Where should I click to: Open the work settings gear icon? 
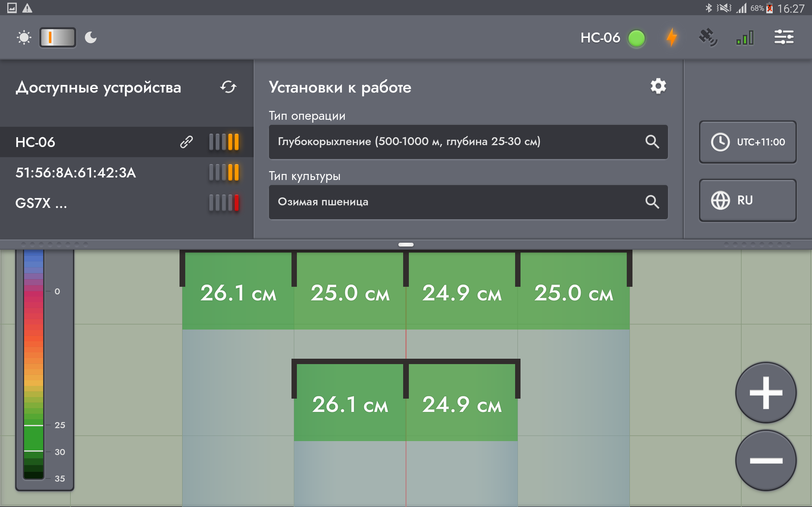658,87
